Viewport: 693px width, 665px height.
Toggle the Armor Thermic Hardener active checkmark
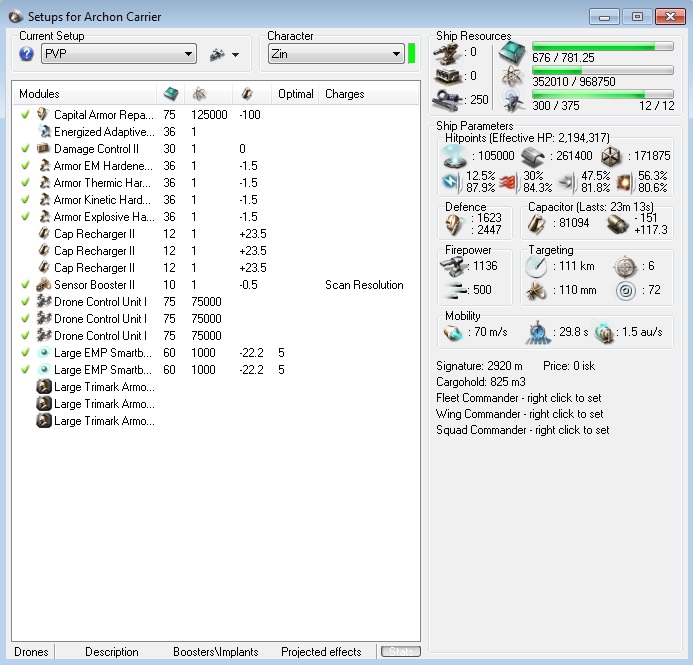pyautogui.click(x=25, y=182)
